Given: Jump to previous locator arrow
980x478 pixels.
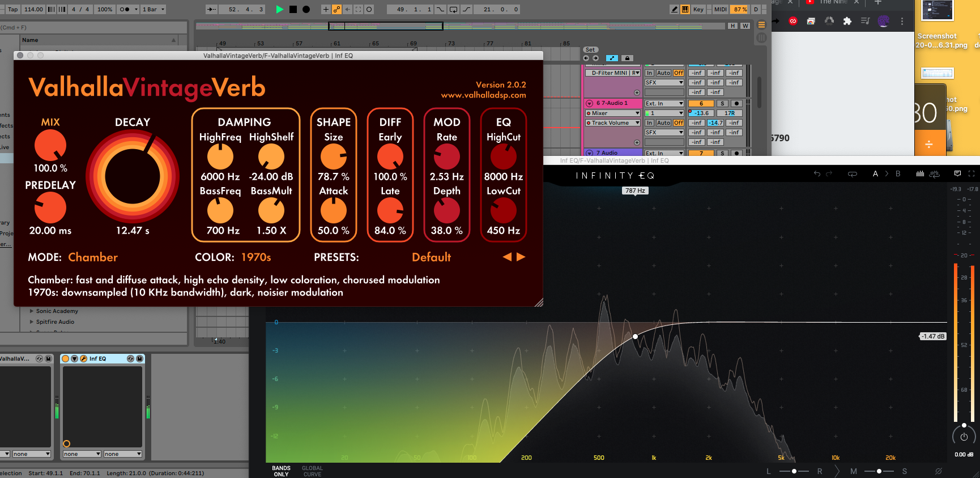Looking at the screenshot, I should pyautogui.click(x=586, y=58).
